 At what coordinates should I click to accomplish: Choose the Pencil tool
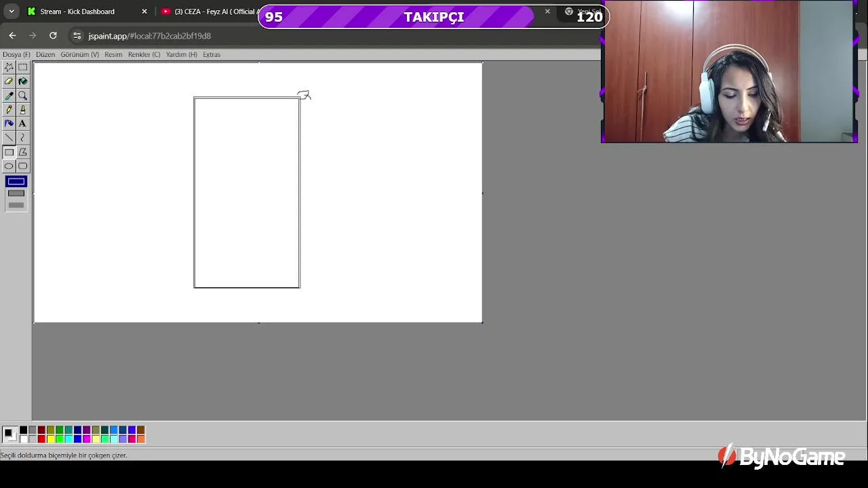(x=9, y=109)
